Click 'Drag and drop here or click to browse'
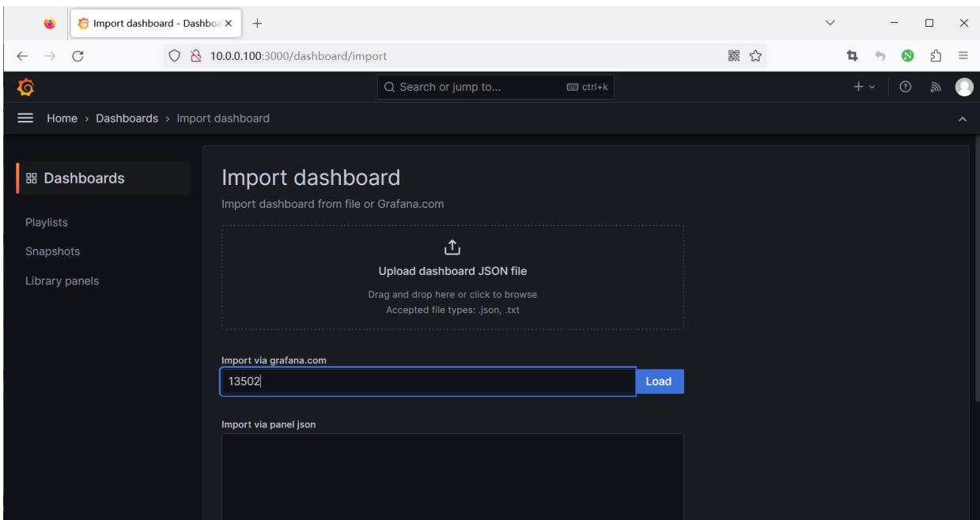Screen dimensions: 980x520 [x=452, y=296]
